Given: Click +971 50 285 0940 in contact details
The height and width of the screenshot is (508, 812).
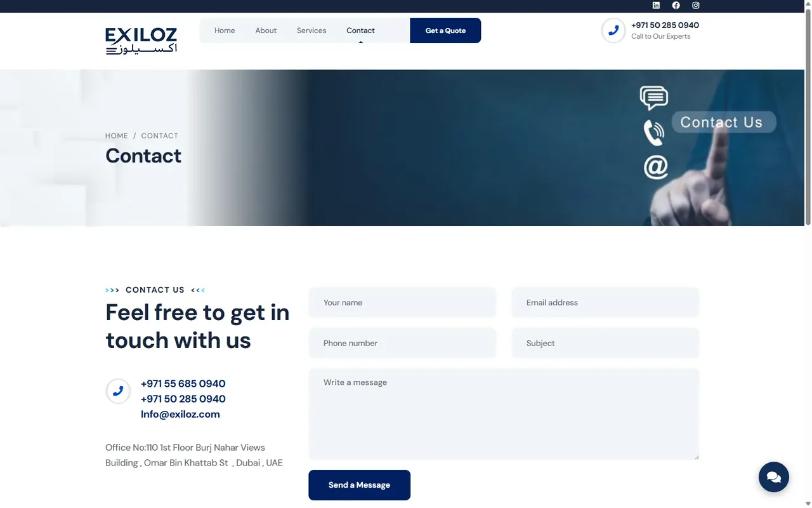Looking at the screenshot, I should [x=183, y=399].
